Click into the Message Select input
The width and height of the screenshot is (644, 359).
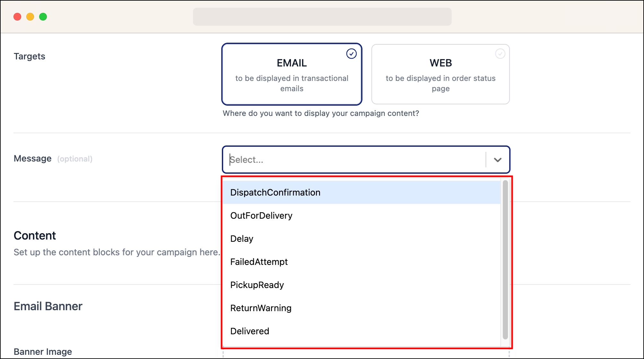pyautogui.click(x=353, y=160)
